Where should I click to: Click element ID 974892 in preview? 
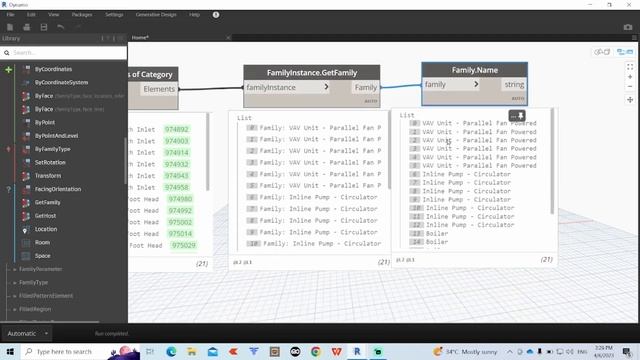click(176, 129)
